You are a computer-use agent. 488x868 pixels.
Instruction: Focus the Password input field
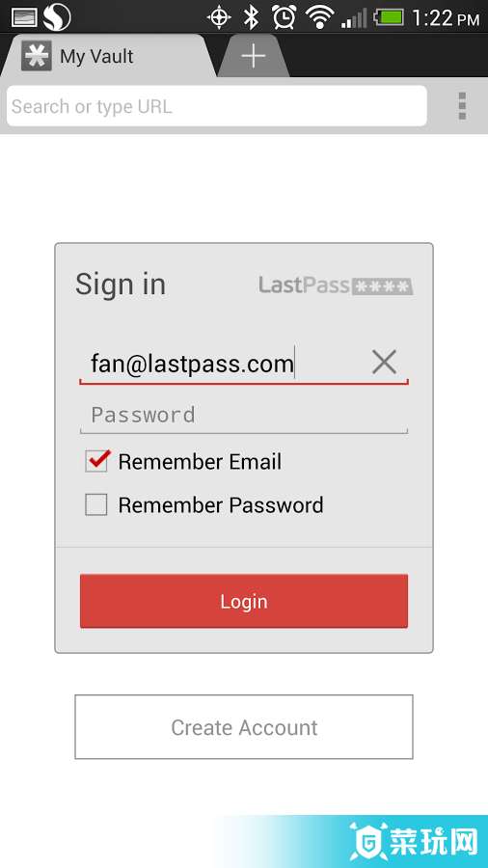pos(244,415)
